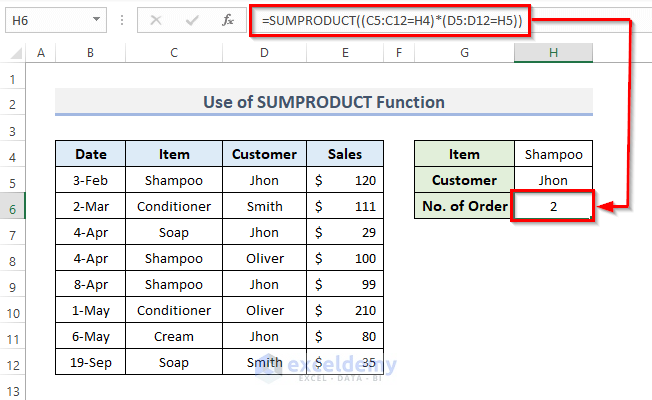
Task: Click the Jhon criteria cell in H5
Action: click(x=552, y=181)
